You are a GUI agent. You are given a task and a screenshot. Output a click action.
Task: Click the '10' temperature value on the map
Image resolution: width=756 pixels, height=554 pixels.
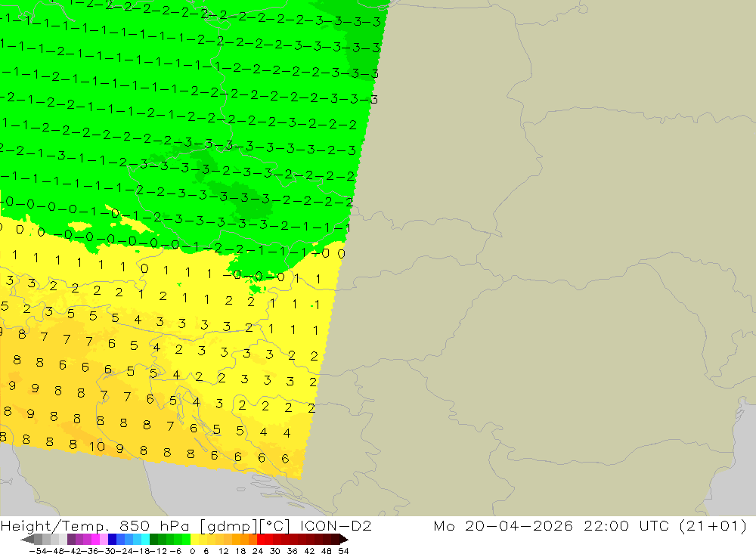(x=97, y=447)
